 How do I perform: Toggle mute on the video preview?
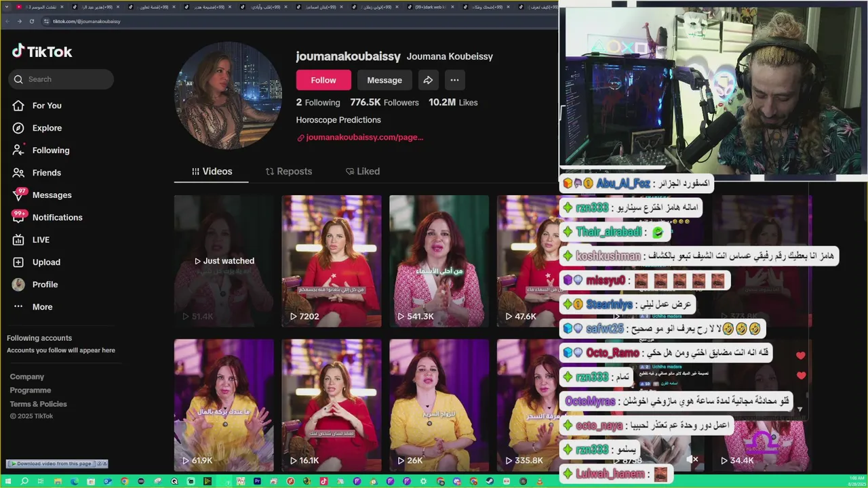pos(692,460)
